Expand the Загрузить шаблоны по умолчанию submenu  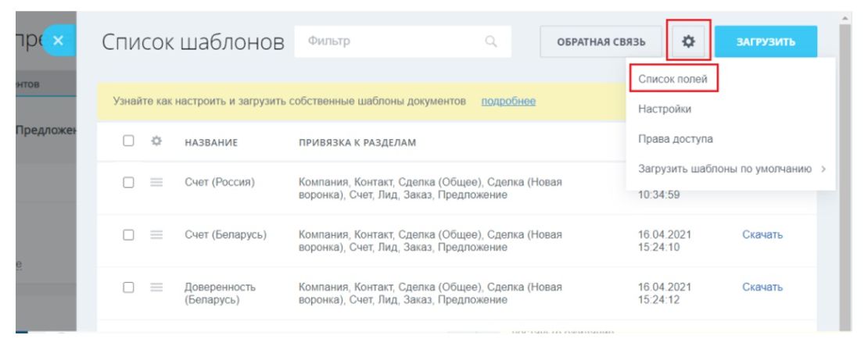[x=732, y=169]
